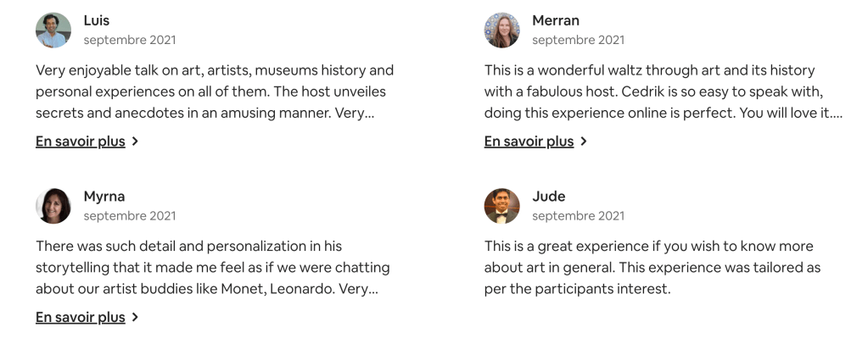Open Merran's profile avatar

[501, 31]
